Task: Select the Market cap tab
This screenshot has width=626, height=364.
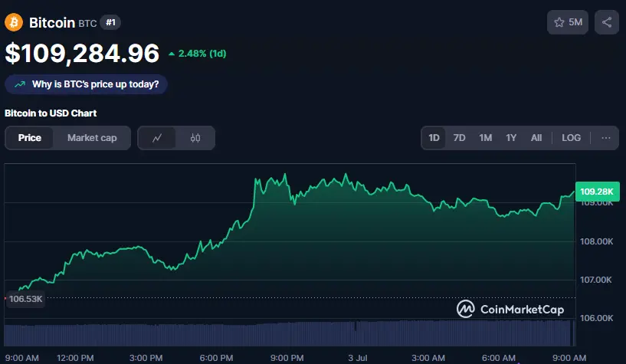Action: tap(92, 138)
